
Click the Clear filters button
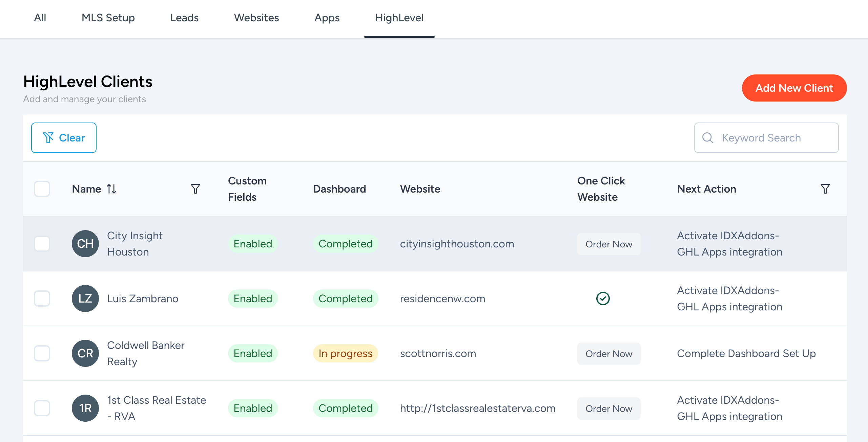pyautogui.click(x=64, y=138)
